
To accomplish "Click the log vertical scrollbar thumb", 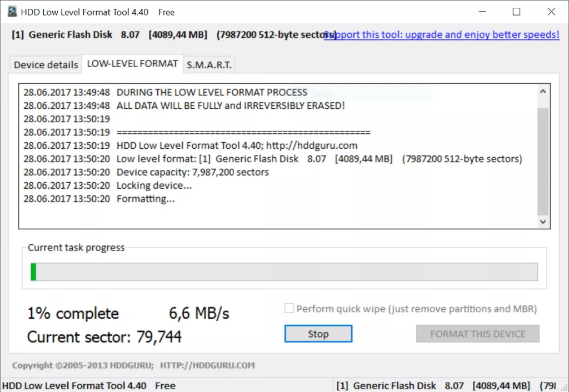I will 543,162.
